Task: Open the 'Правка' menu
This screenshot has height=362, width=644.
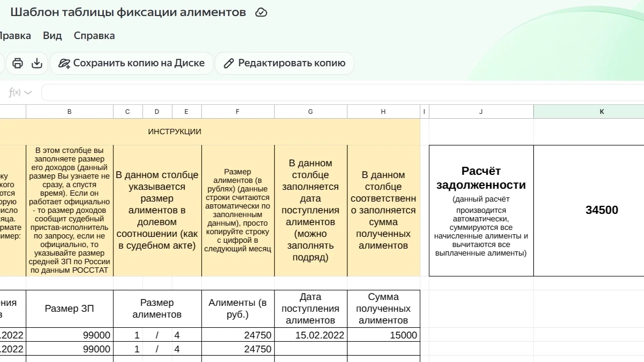Action: [x=14, y=36]
